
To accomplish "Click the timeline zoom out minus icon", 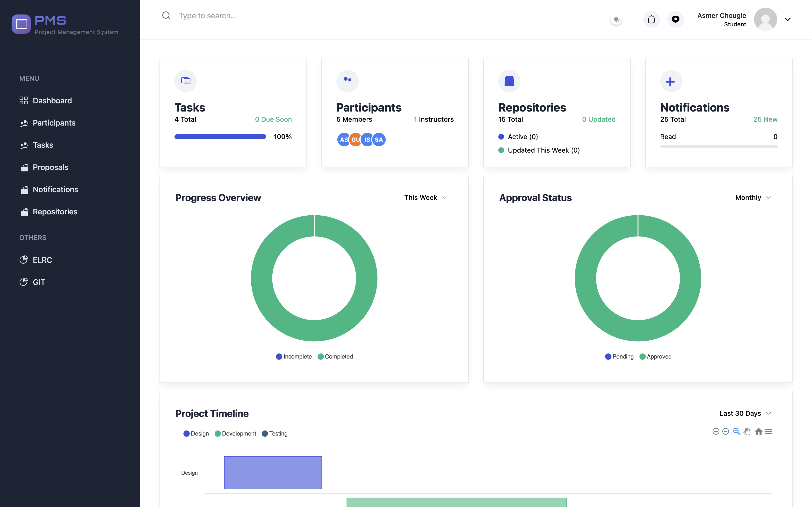I will point(726,432).
